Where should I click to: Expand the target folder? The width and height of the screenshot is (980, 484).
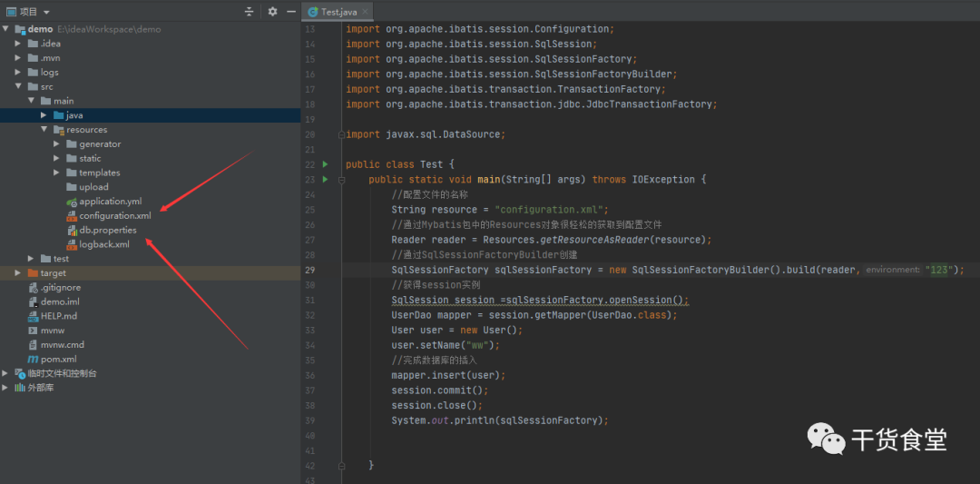pyautogui.click(x=18, y=272)
